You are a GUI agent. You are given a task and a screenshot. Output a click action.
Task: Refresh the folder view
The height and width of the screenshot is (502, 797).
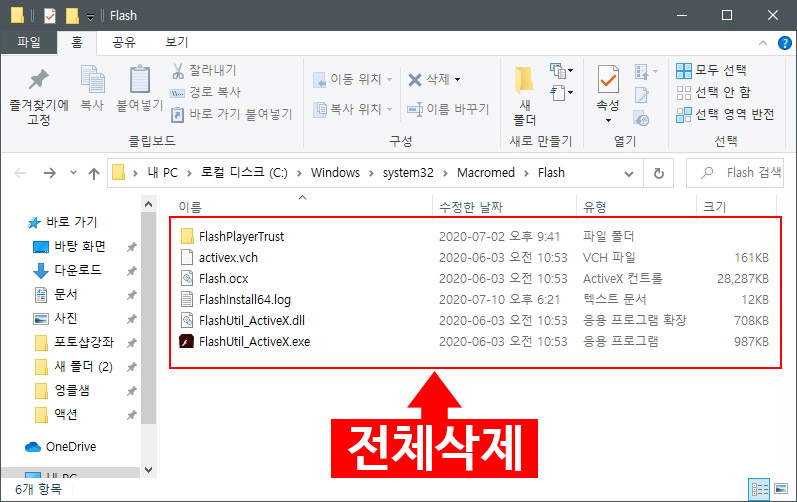point(659,173)
